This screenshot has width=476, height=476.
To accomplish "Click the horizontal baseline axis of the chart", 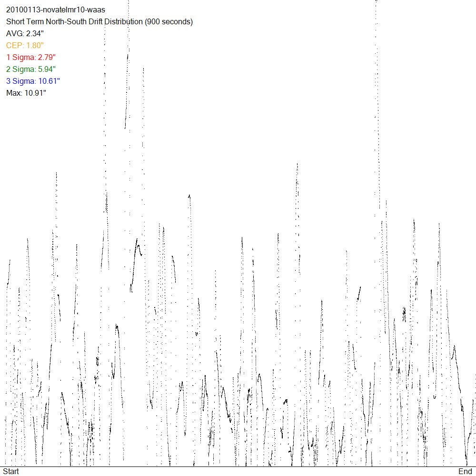I will (238, 466).
